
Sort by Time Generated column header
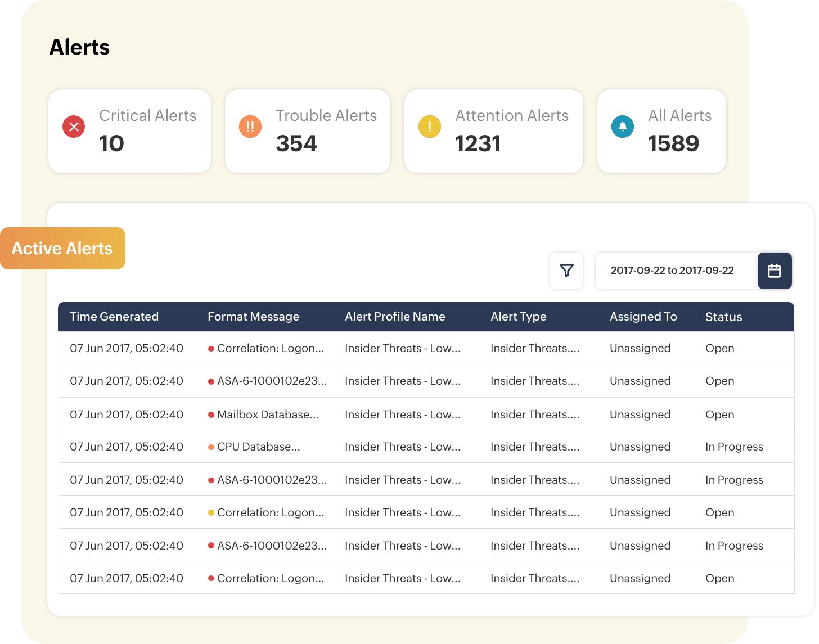pos(114,317)
